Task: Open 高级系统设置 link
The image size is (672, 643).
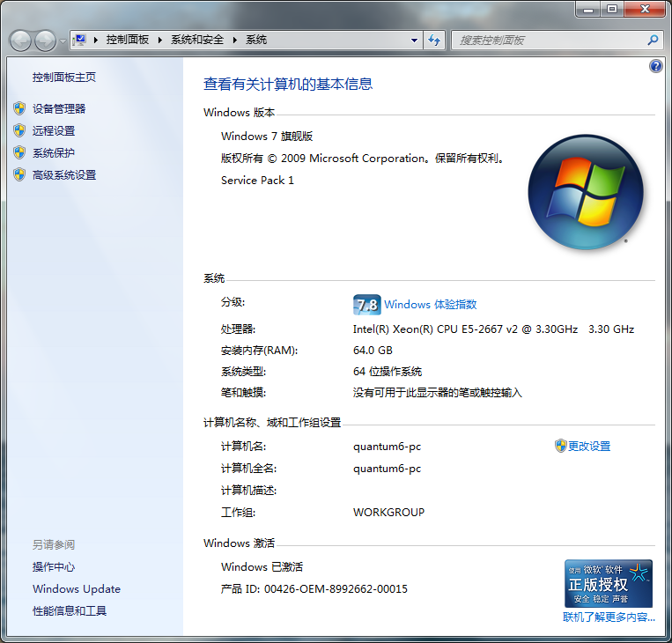Action: (x=64, y=175)
